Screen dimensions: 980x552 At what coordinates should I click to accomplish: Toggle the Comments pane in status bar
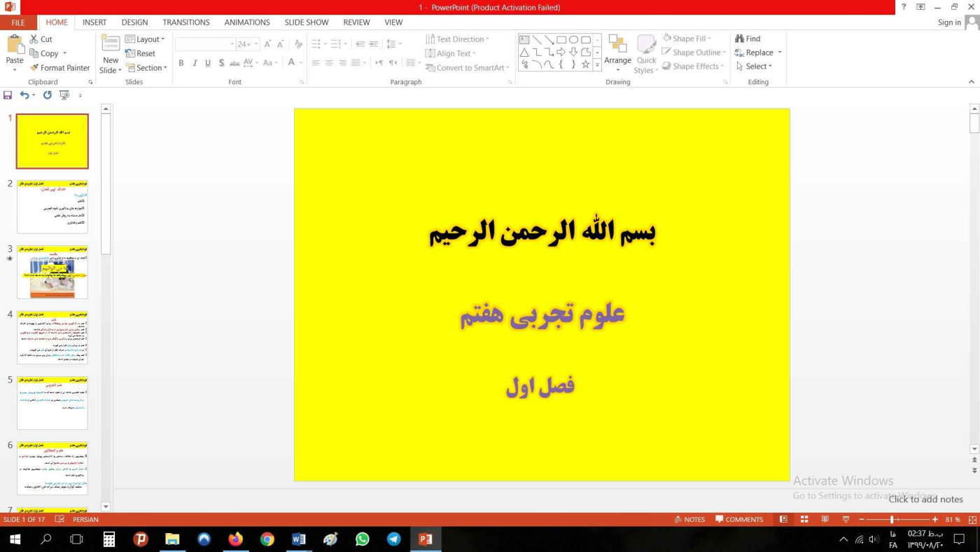tap(739, 519)
